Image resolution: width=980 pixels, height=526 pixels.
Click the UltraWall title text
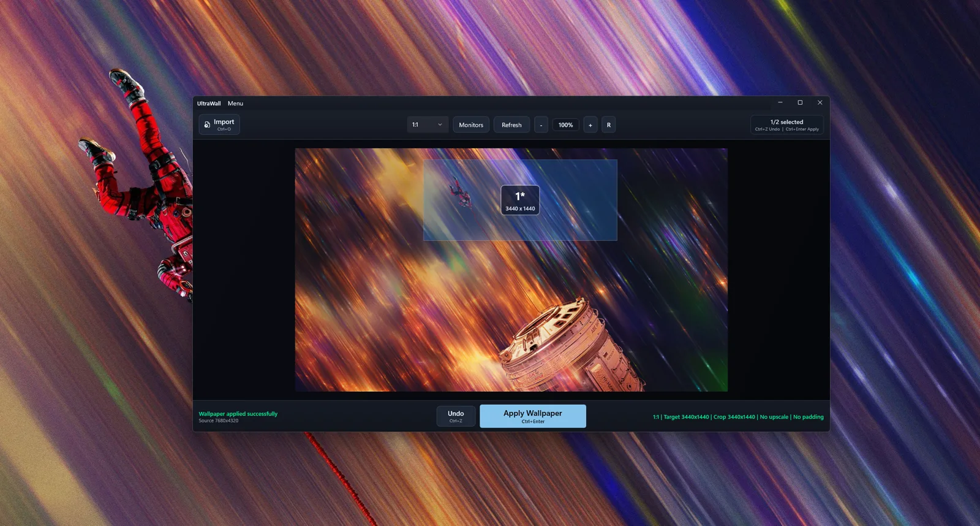pyautogui.click(x=209, y=104)
